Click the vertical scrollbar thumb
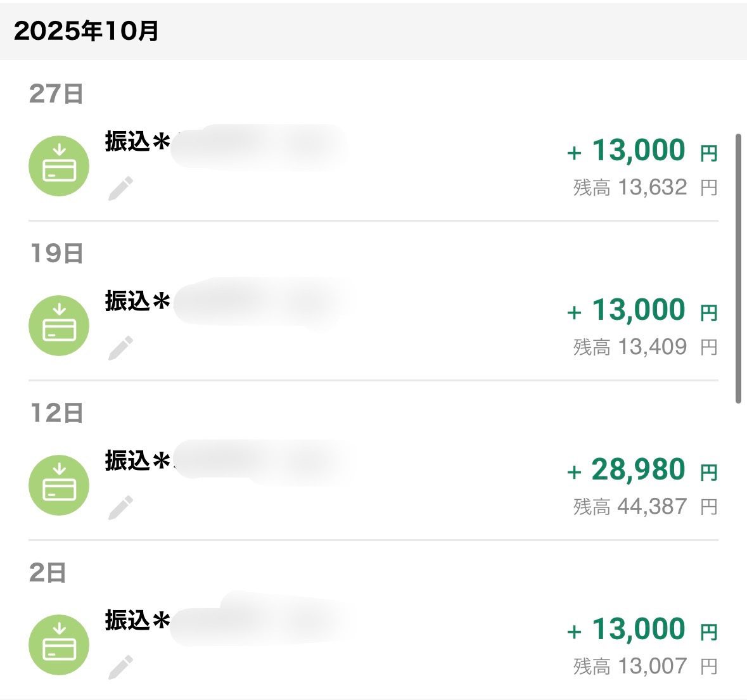747x700 pixels. (738, 267)
